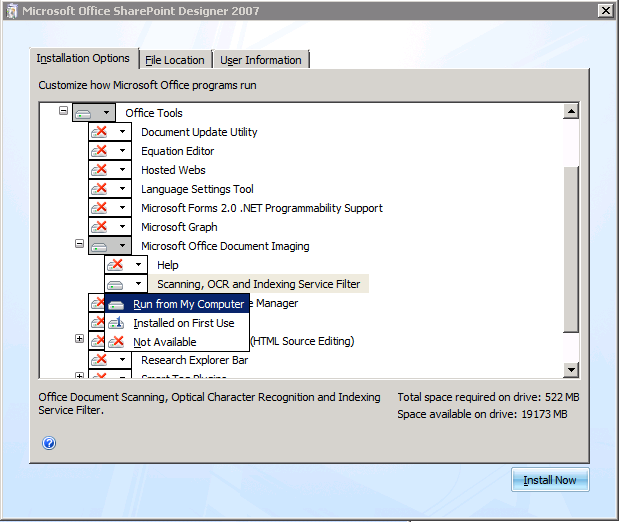Expand the HTML Source Editing tree node

[79, 339]
